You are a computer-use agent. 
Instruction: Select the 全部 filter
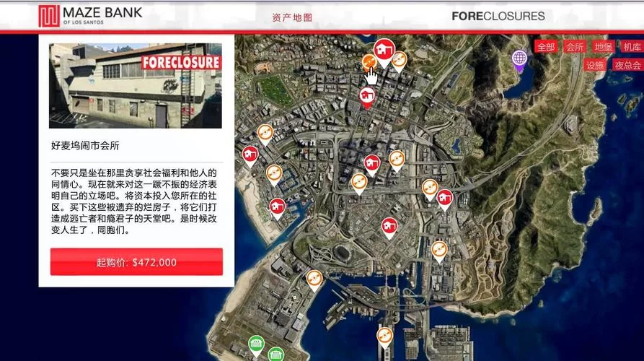tap(546, 47)
